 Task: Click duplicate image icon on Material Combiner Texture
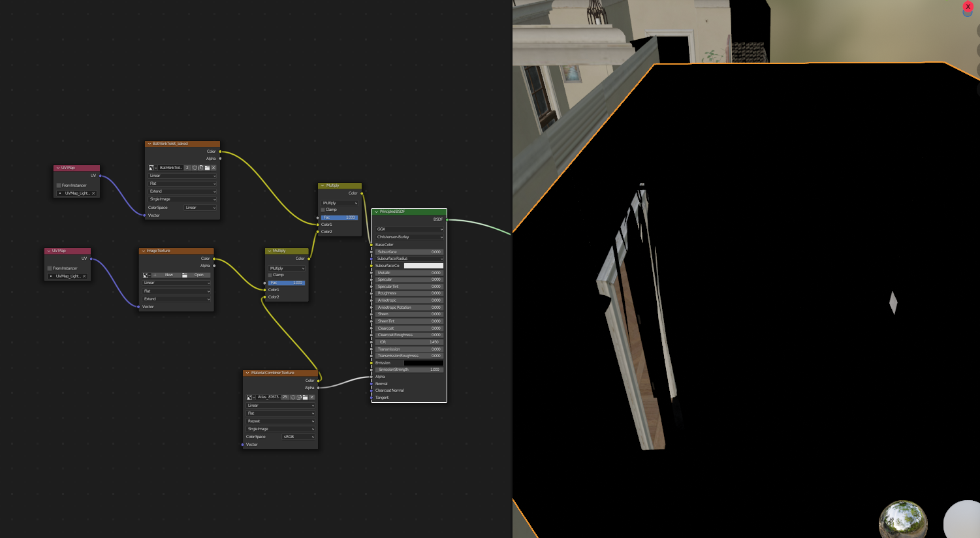pos(299,397)
